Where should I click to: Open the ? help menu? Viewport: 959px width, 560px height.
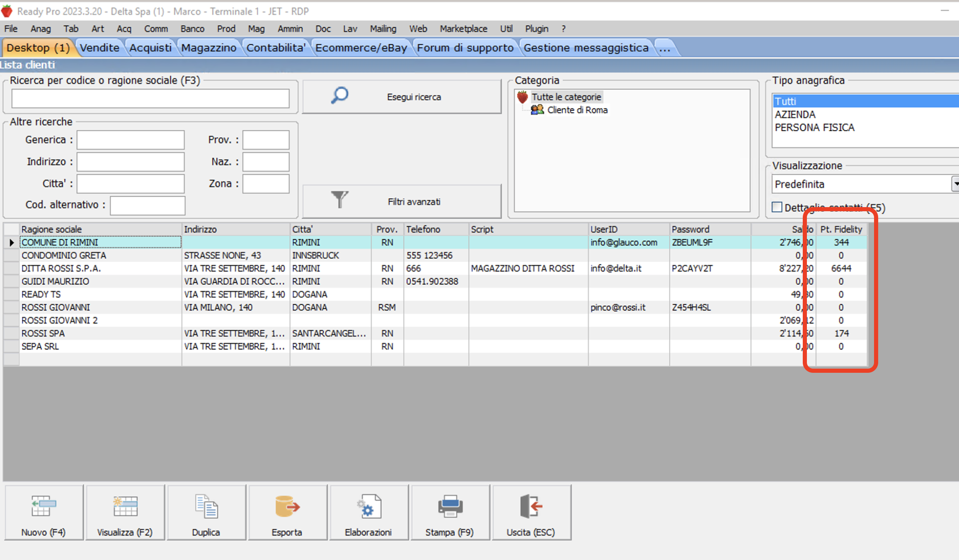[x=563, y=29]
